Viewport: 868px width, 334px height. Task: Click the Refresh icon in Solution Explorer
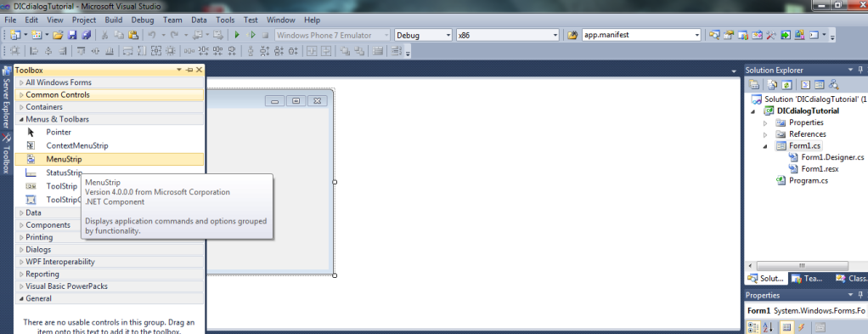[786, 85]
